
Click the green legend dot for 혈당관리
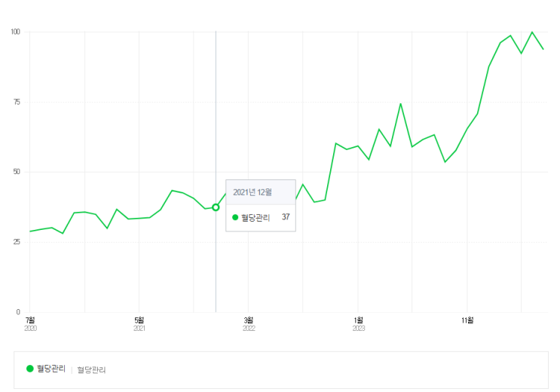[x=30, y=369]
